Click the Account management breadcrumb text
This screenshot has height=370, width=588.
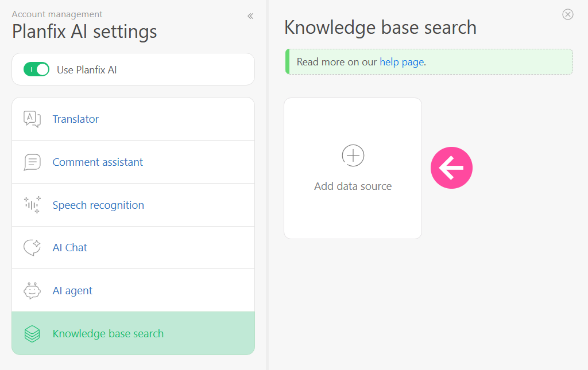[57, 14]
